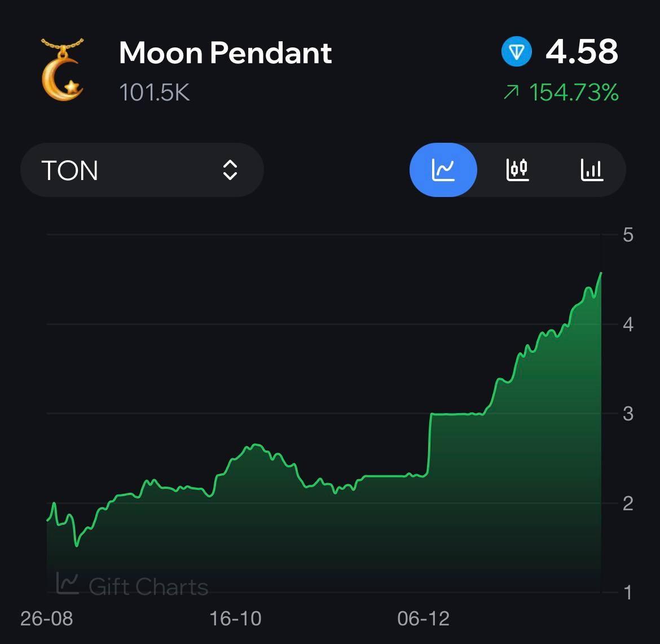
Task: Click the y-axis label 3
Action: (x=628, y=414)
